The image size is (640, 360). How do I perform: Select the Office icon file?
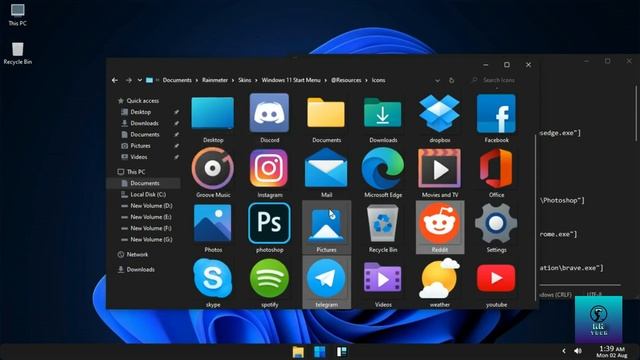pos(496,173)
